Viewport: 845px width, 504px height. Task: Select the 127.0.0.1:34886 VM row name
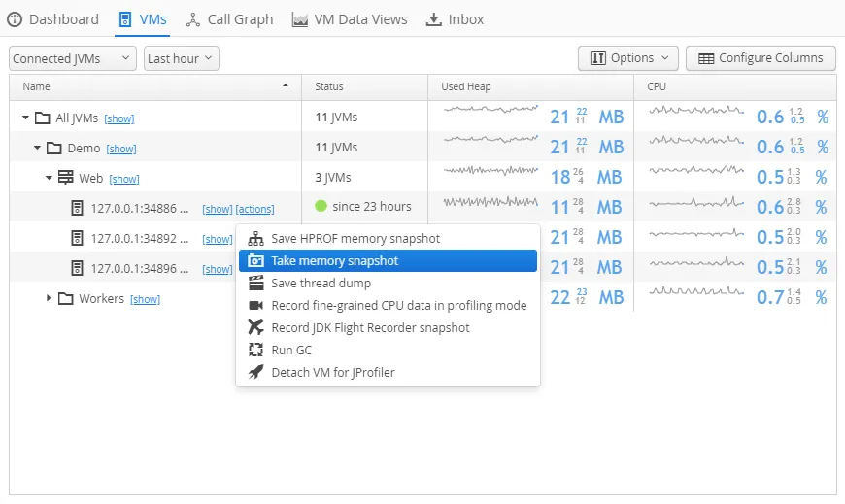coord(140,208)
